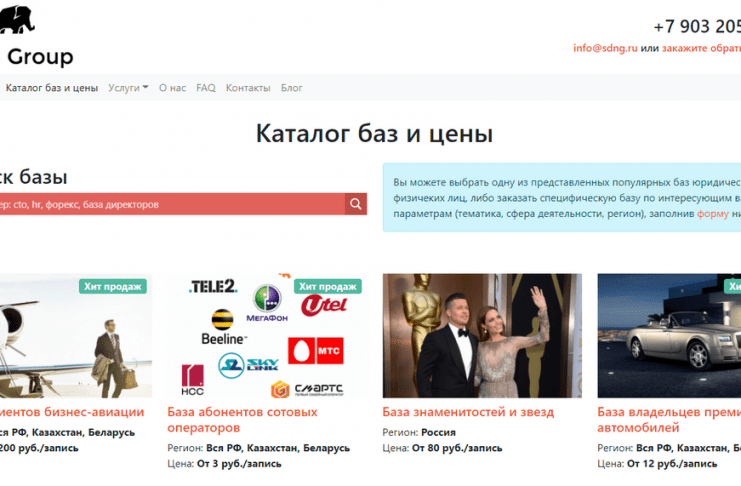Go to the FAQ page

click(206, 88)
